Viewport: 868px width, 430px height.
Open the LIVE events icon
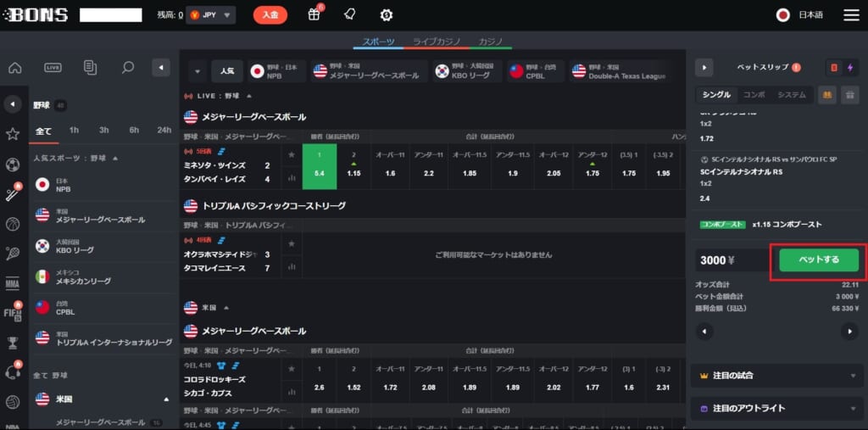53,68
